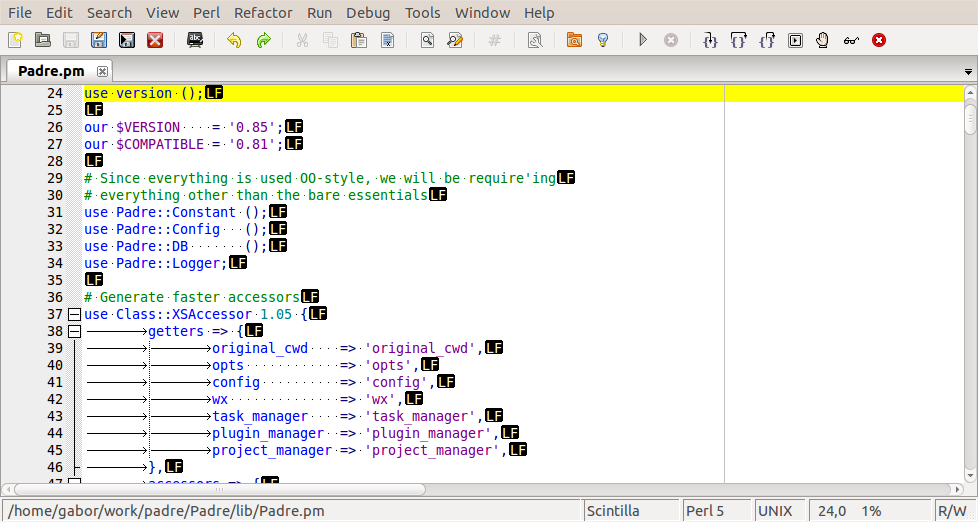Quit debugger with red circle icon
Screen dimensions: 978x522
tap(879, 41)
